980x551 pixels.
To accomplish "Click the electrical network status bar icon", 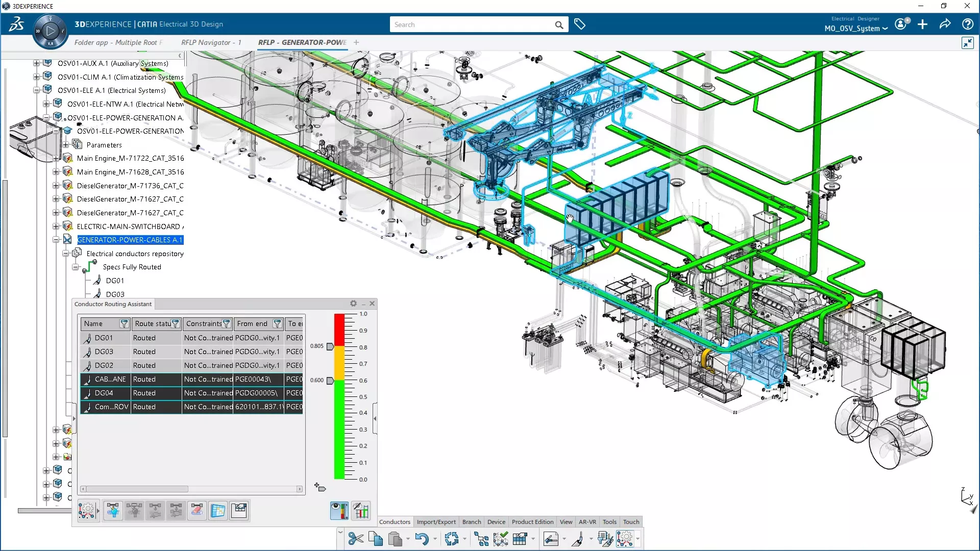I will [x=361, y=511].
